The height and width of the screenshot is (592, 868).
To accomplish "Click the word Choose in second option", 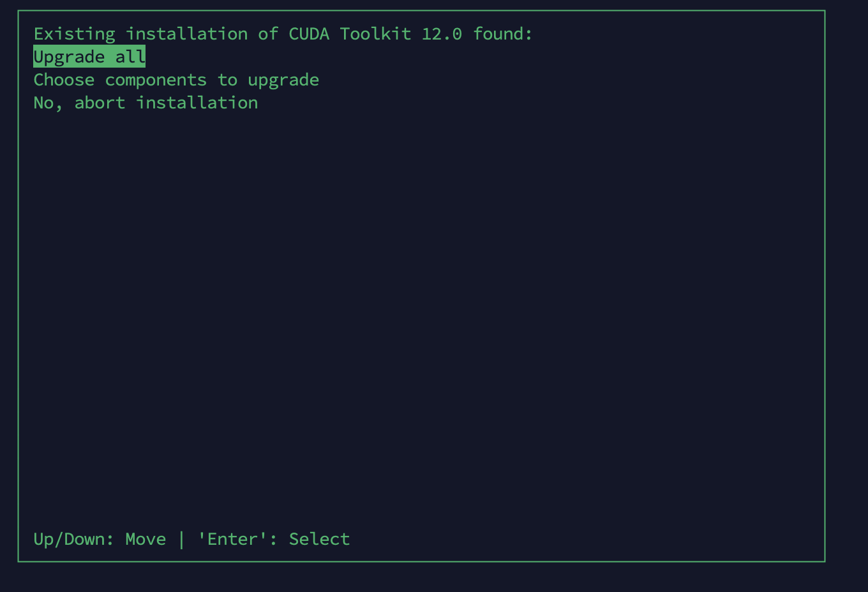I will [x=64, y=80].
